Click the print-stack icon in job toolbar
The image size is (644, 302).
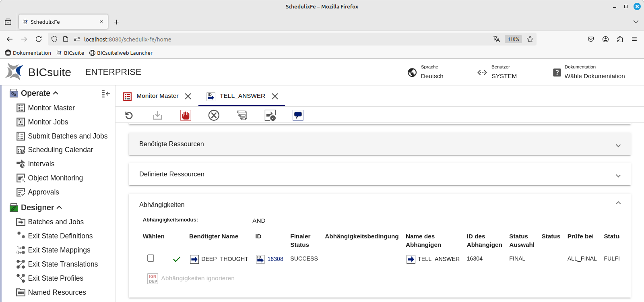242,116
